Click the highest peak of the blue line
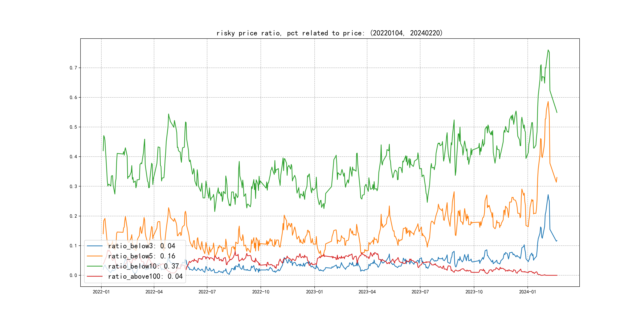 click(x=548, y=195)
